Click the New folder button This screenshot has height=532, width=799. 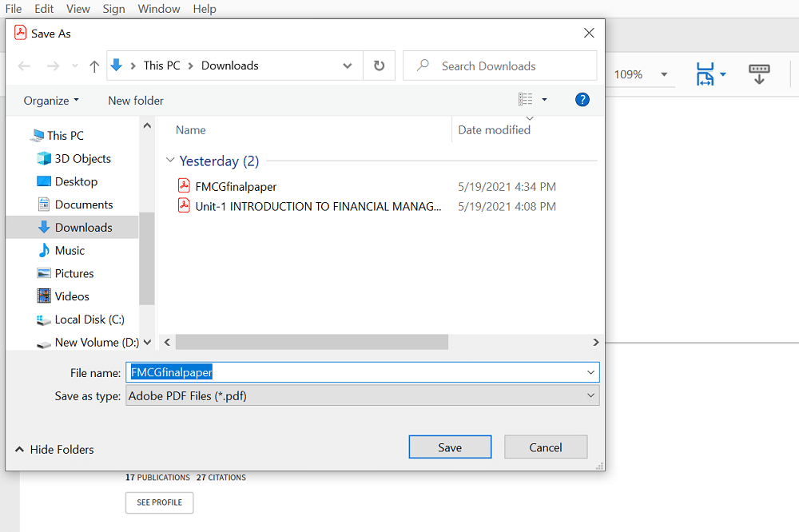[x=136, y=101]
